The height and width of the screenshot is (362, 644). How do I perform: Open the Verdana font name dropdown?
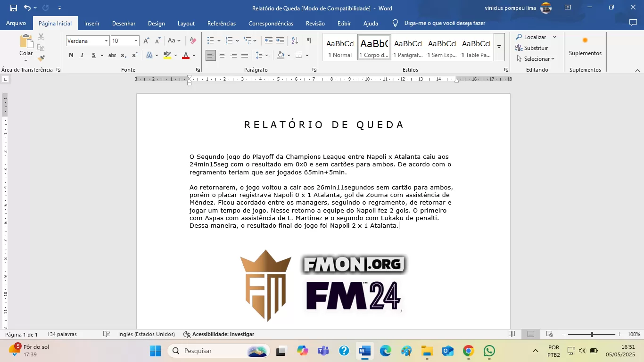[x=106, y=41]
